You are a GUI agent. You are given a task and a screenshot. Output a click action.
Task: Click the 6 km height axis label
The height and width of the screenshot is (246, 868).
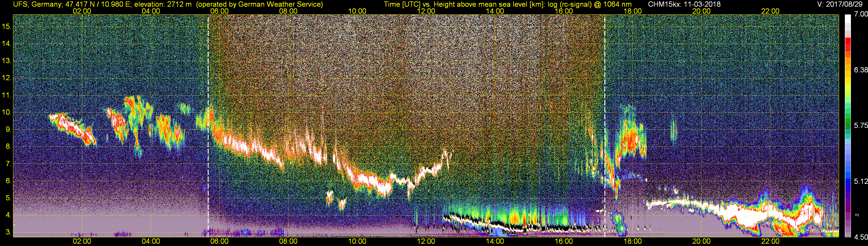[x=8, y=181]
